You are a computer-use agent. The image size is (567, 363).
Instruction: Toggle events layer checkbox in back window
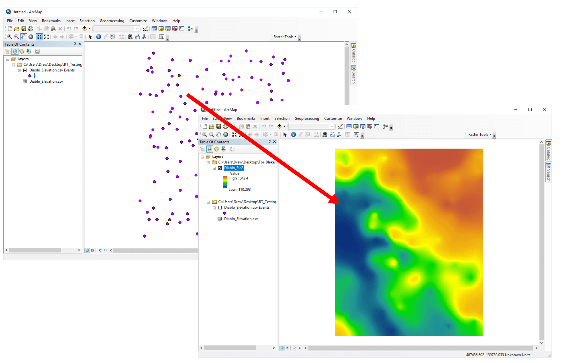pos(25,70)
